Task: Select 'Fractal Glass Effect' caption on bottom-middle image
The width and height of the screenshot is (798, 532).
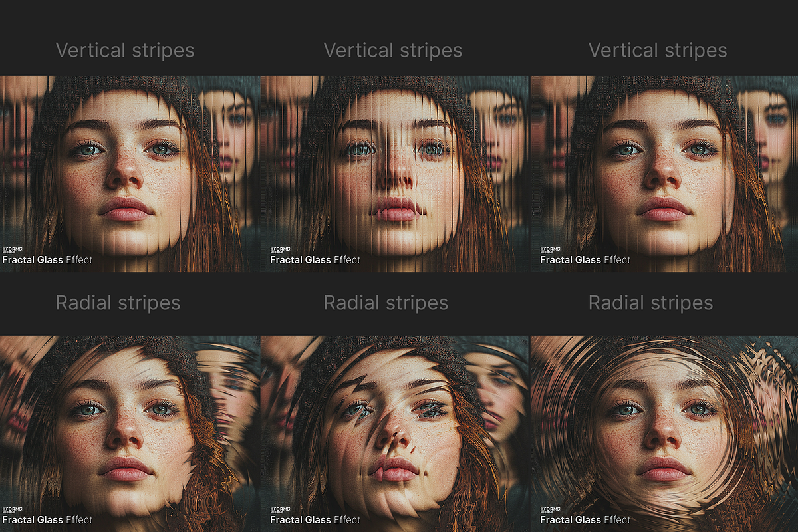Action: (x=315, y=520)
